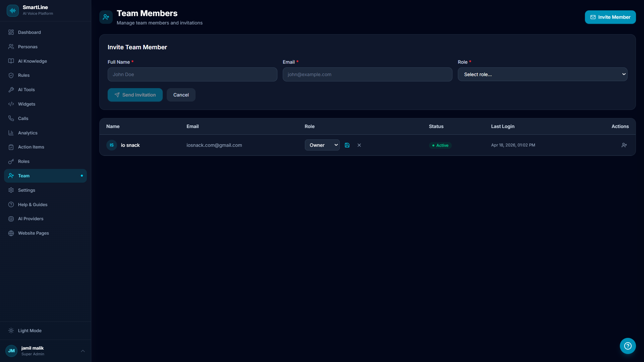Collapse the jamil malik account menu

click(x=83, y=351)
